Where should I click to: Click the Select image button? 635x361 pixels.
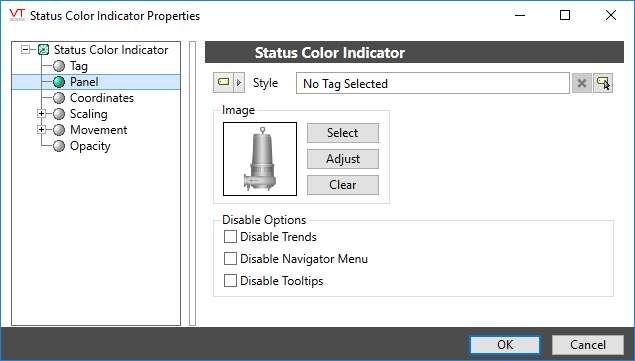(x=343, y=133)
